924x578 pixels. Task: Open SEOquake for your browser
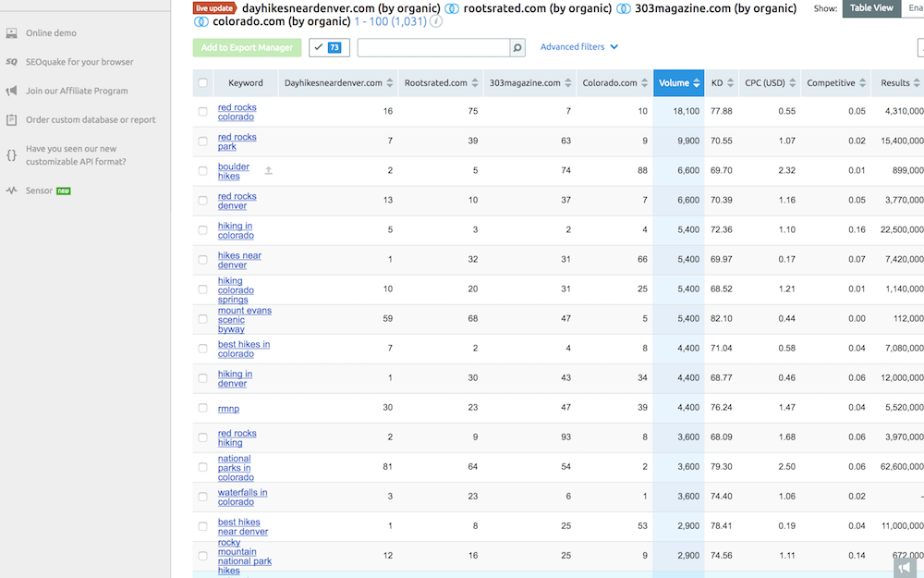79,62
